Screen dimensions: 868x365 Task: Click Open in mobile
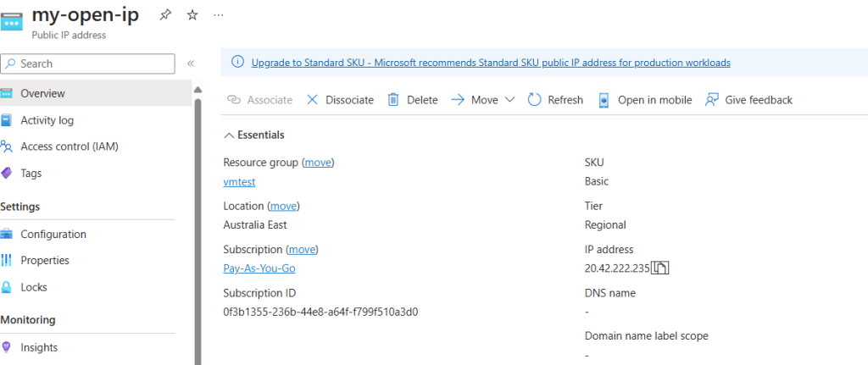click(x=645, y=100)
